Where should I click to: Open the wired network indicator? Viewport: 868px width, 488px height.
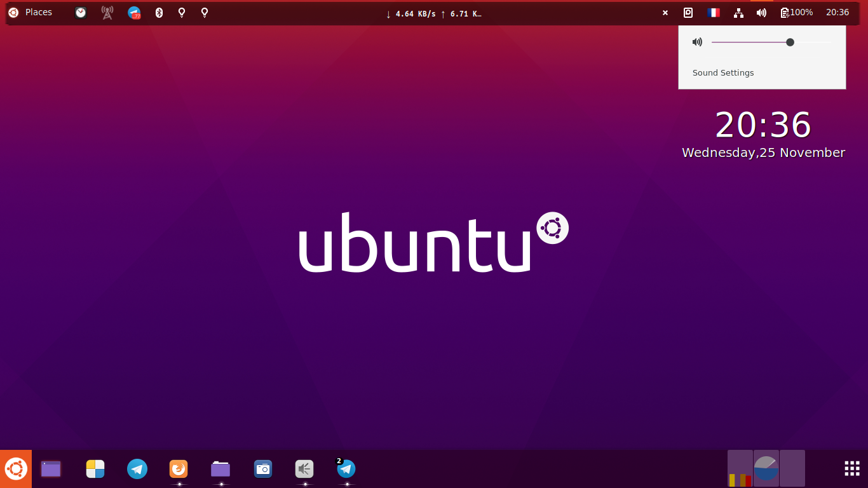pyautogui.click(x=738, y=12)
